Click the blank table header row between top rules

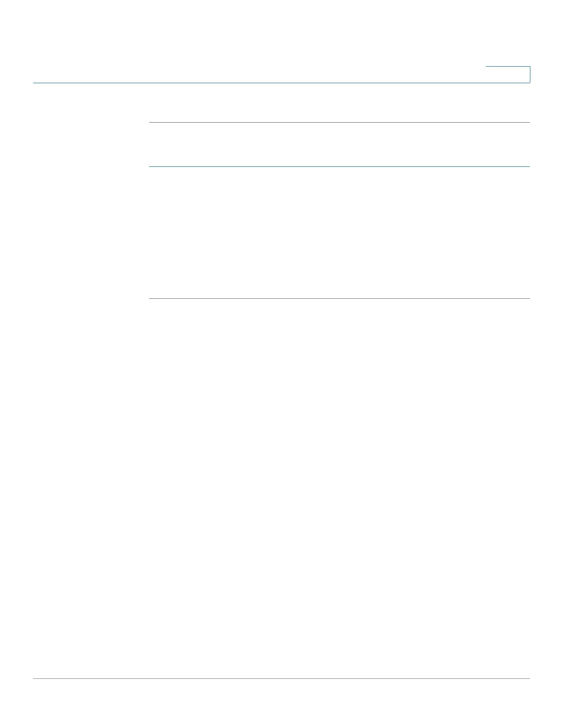click(339, 144)
